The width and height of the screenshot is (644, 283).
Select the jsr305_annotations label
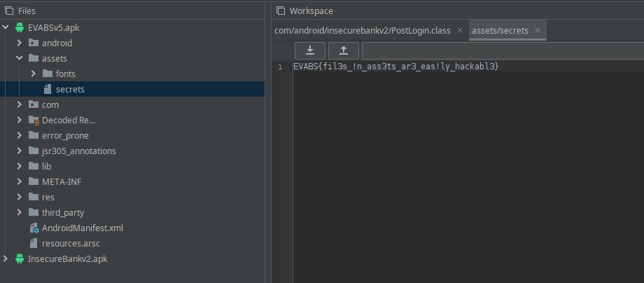[79, 151]
